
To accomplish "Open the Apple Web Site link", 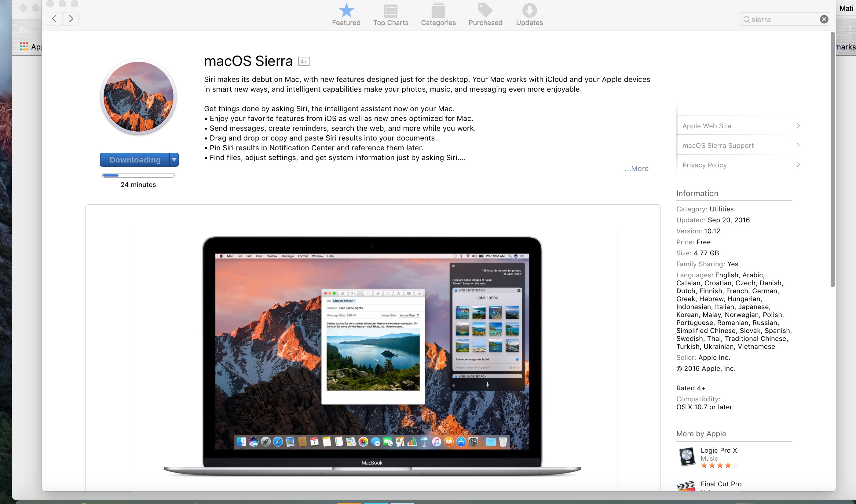I will click(x=707, y=126).
